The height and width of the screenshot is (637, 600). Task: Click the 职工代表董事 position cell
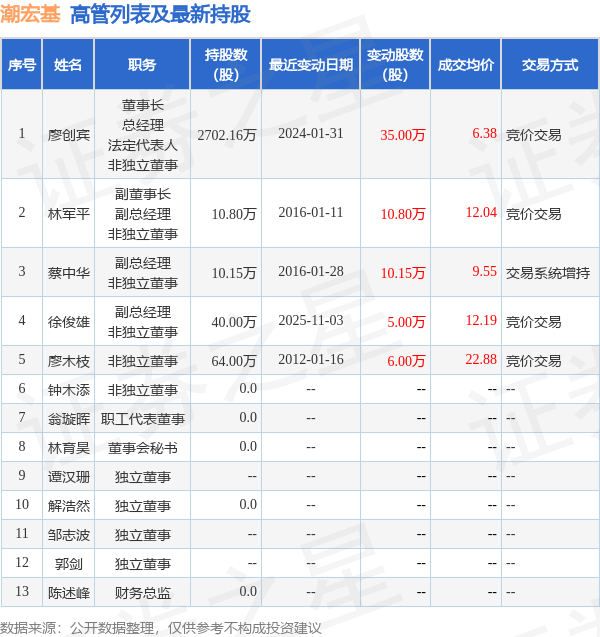pyautogui.click(x=143, y=419)
